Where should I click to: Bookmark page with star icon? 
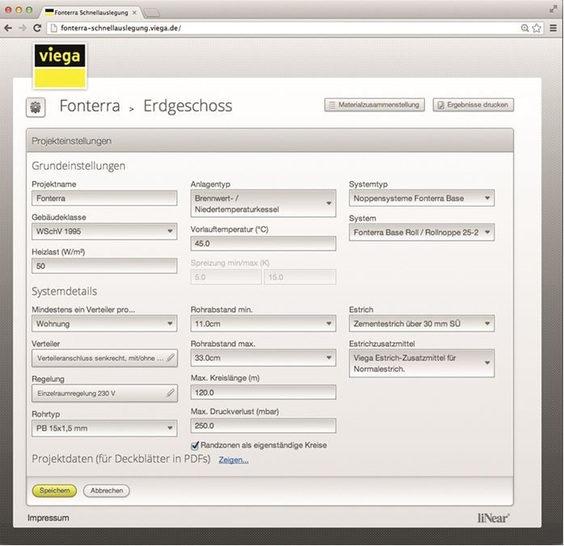(x=536, y=28)
